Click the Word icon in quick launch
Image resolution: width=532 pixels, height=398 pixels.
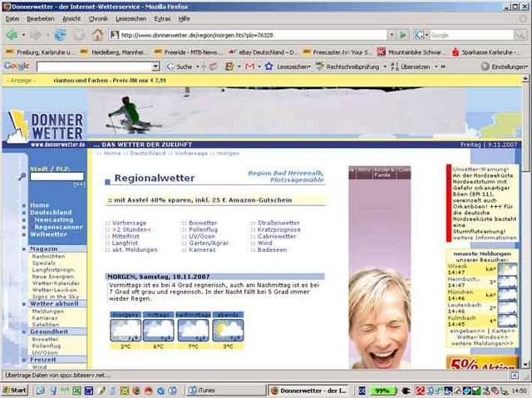[x=89, y=391]
